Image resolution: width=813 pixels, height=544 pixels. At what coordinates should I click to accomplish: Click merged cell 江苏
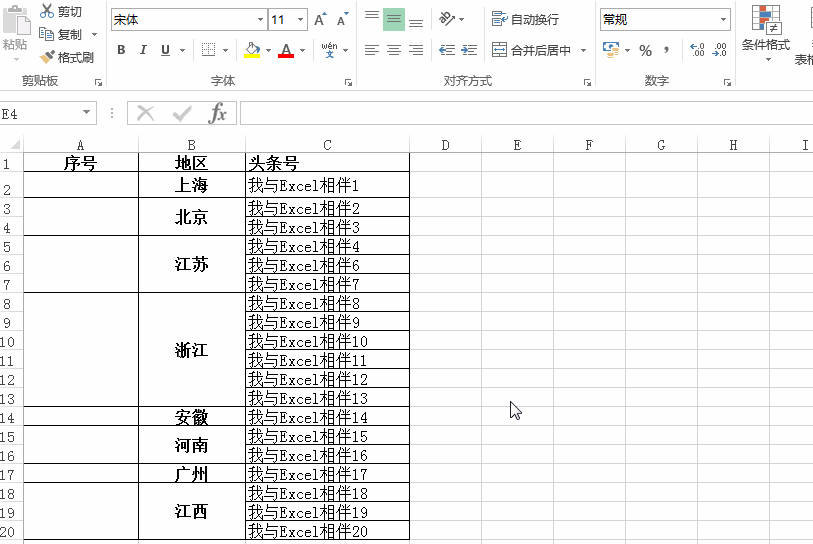(191, 264)
